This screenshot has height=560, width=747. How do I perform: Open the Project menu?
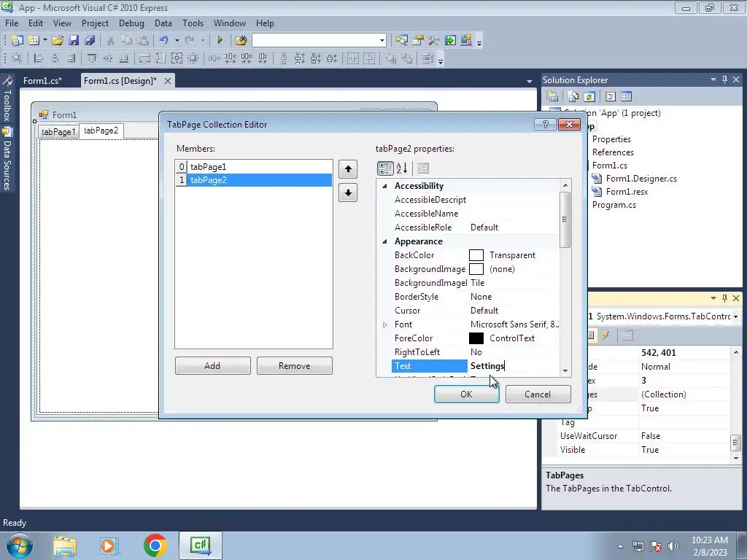95,23
